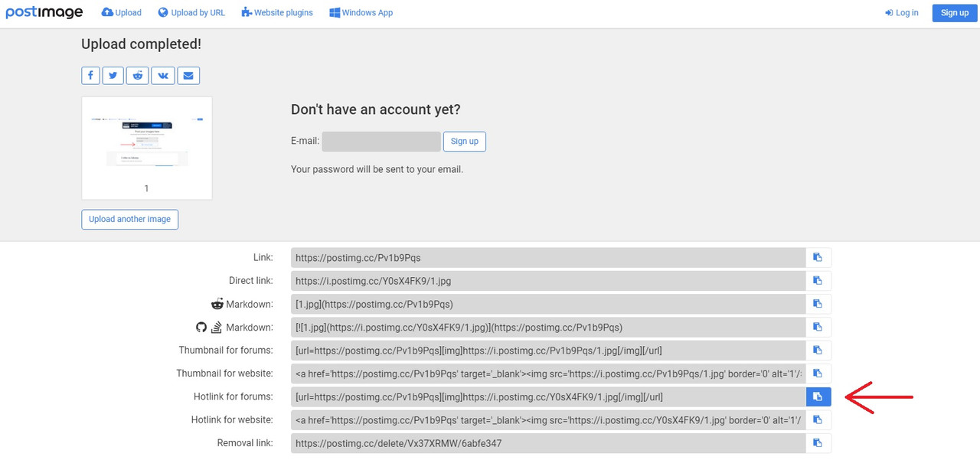
Task: Copy the Removal link to clipboard
Action: pyautogui.click(x=818, y=443)
